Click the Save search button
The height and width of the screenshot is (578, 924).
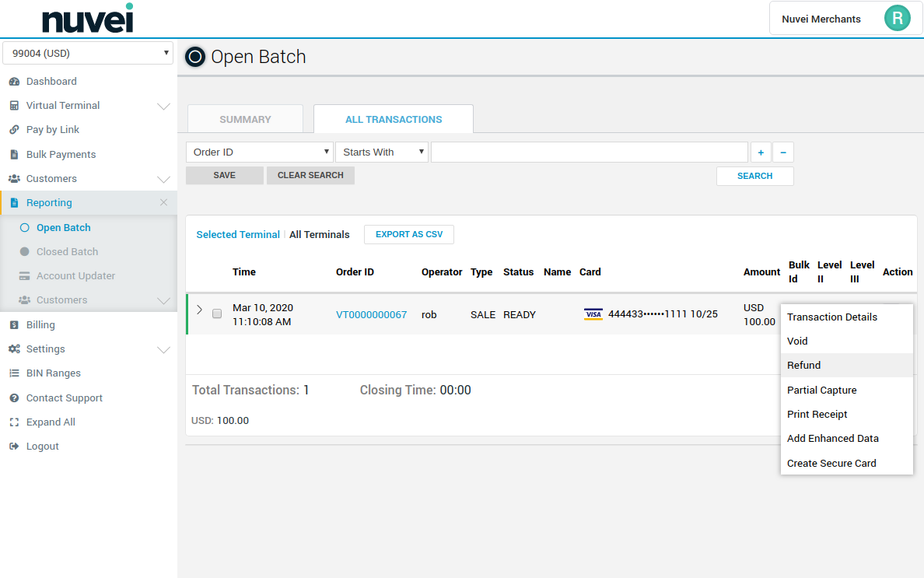[x=225, y=176]
